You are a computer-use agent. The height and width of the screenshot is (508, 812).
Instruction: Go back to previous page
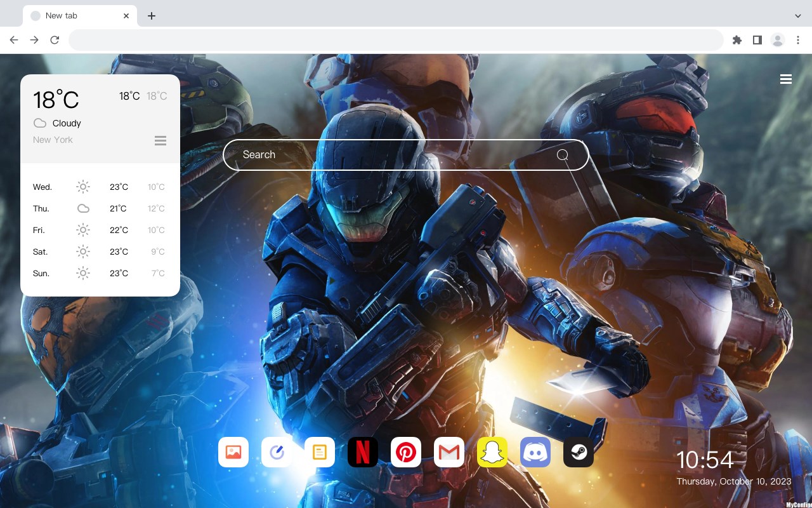pyautogui.click(x=14, y=40)
